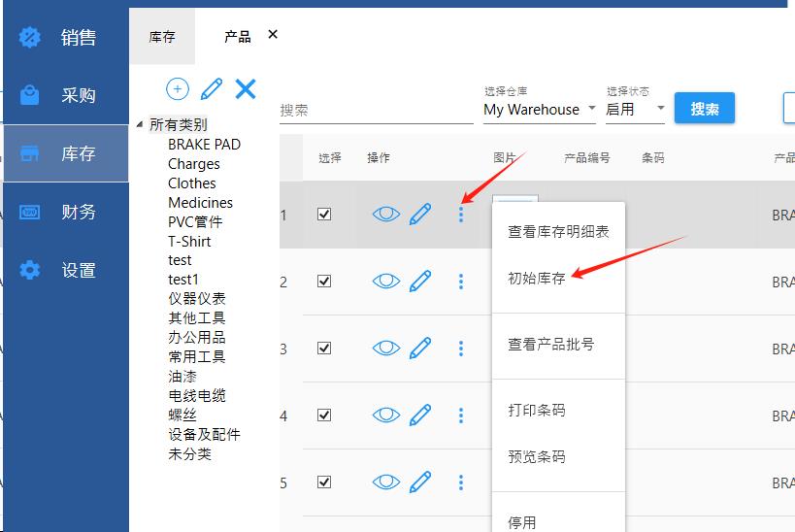Collapse the 所有类别 tree node
The image size is (795, 532).
pyautogui.click(x=140, y=124)
